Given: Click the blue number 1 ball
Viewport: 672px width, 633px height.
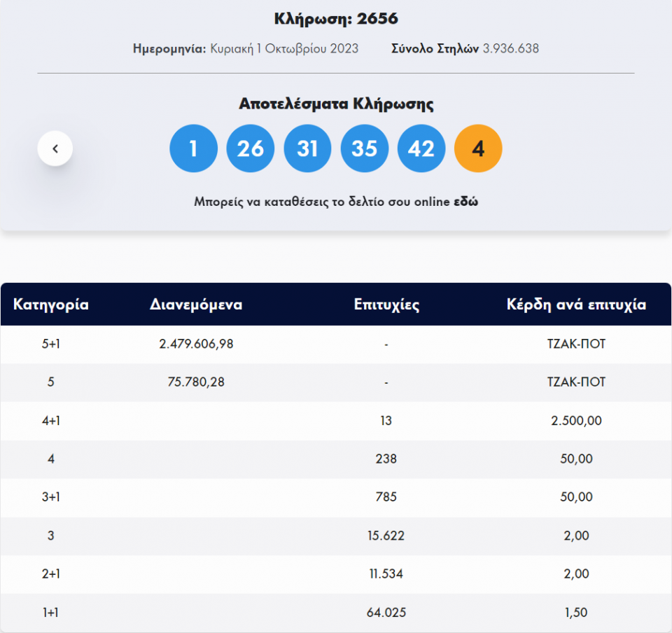Looking at the screenshot, I should click(x=193, y=148).
